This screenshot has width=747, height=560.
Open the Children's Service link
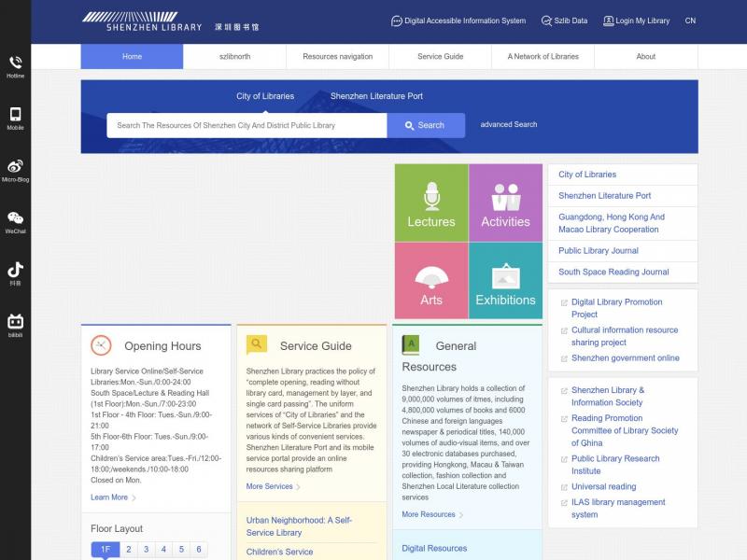pyautogui.click(x=279, y=552)
